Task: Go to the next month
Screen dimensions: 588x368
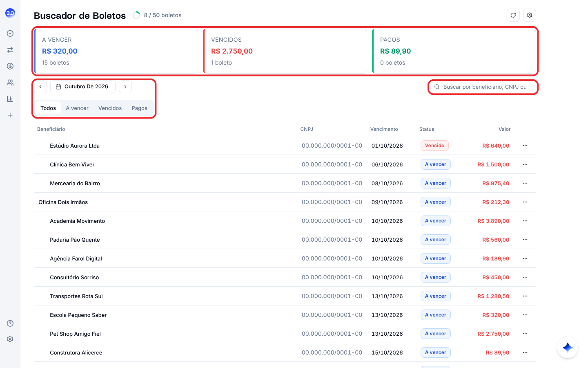Action: 125,87
